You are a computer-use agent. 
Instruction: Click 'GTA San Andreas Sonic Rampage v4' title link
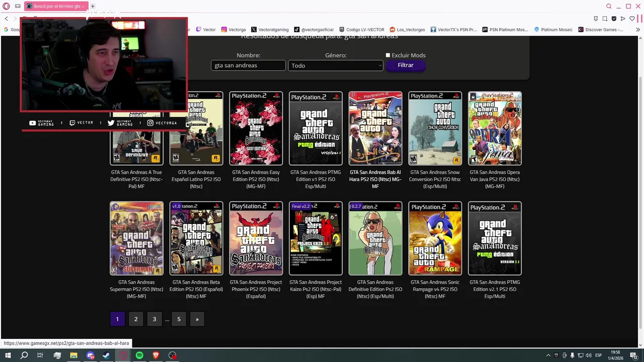click(x=435, y=289)
